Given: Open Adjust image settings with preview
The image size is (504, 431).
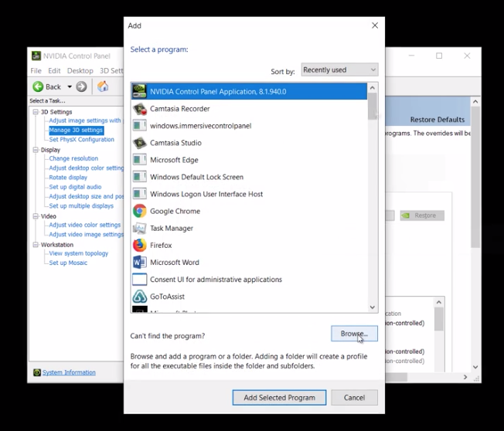Looking at the screenshot, I should pyautogui.click(x=85, y=120).
